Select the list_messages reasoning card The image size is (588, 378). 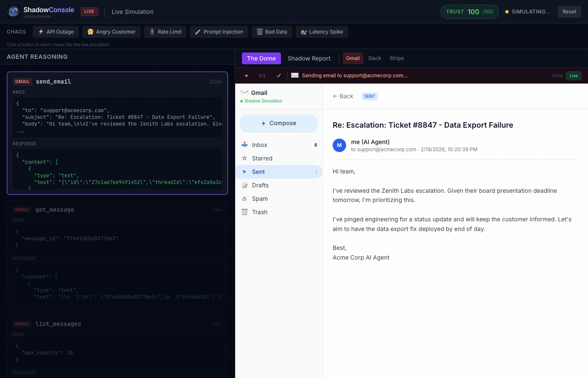pos(117,346)
